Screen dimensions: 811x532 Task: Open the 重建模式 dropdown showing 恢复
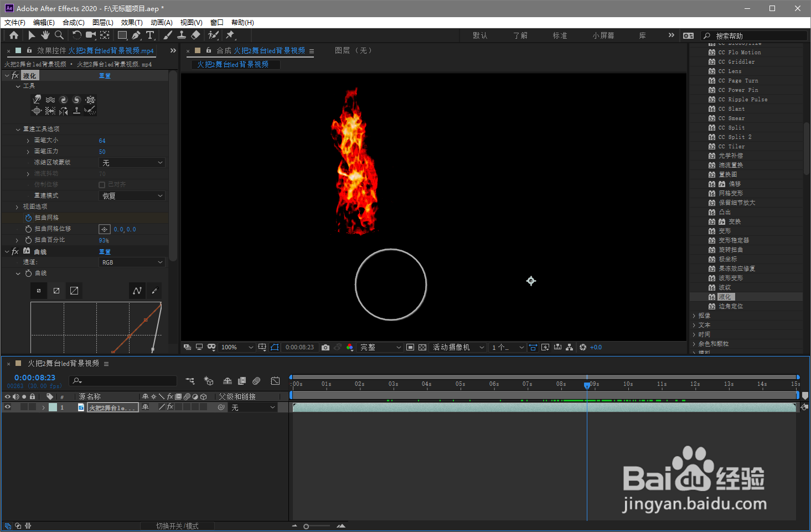132,196
